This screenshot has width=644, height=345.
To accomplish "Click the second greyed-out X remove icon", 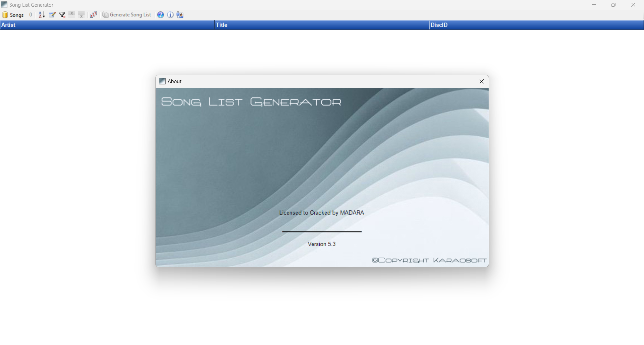I will point(82,15).
